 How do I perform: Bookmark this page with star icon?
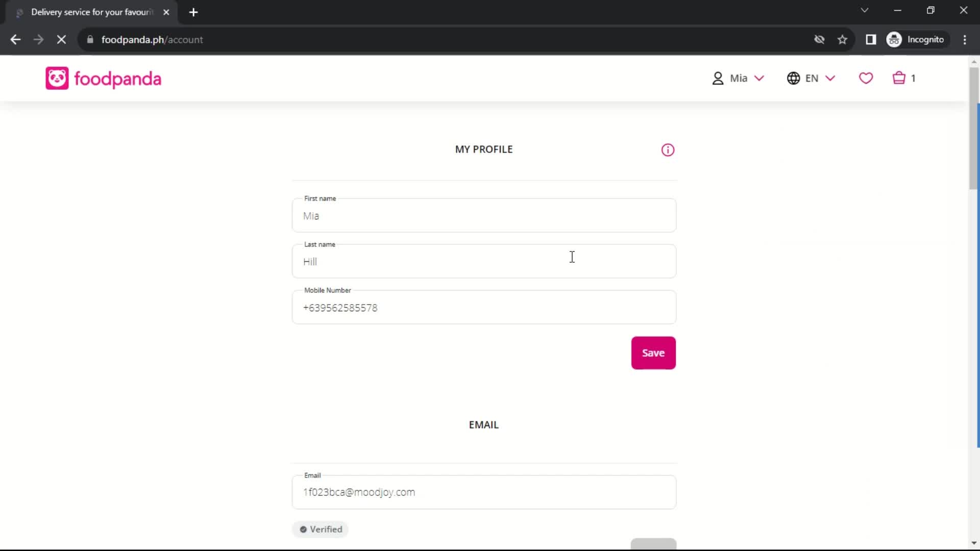pos(842,39)
